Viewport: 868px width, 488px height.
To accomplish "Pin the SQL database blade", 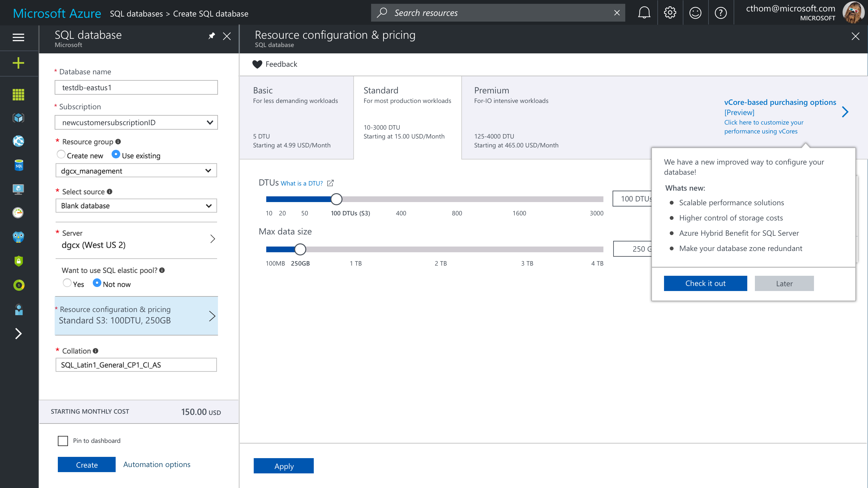I will tap(212, 36).
